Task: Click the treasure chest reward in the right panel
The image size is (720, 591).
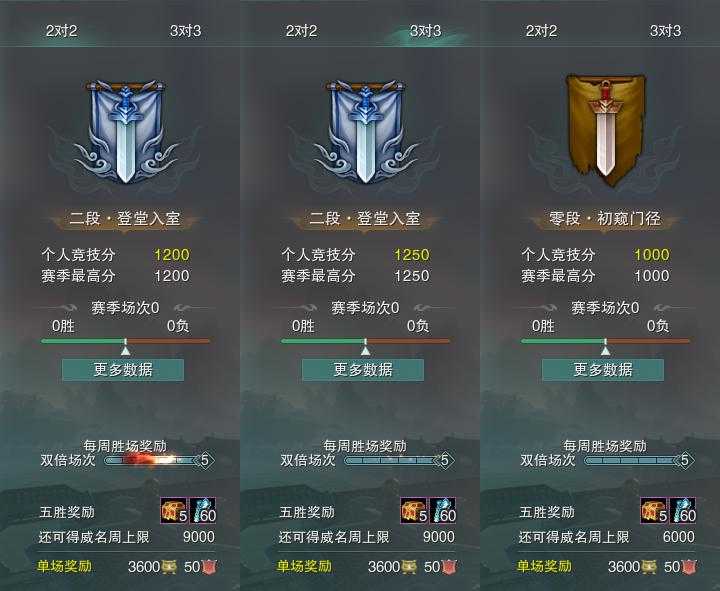Action: (x=654, y=510)
